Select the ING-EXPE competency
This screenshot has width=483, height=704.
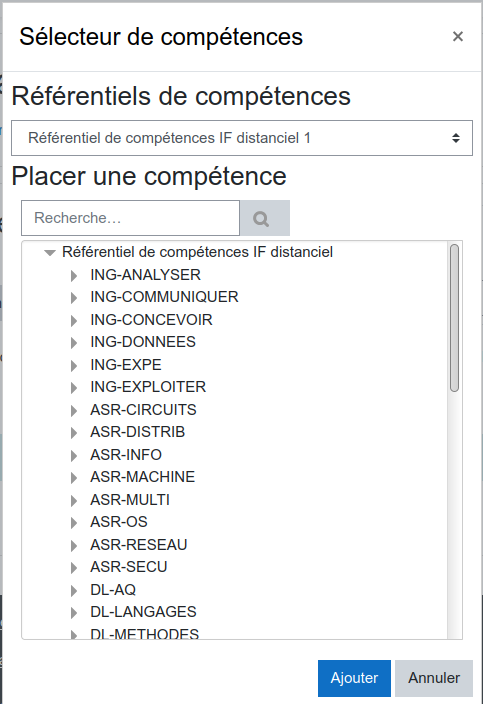(126, 365)
